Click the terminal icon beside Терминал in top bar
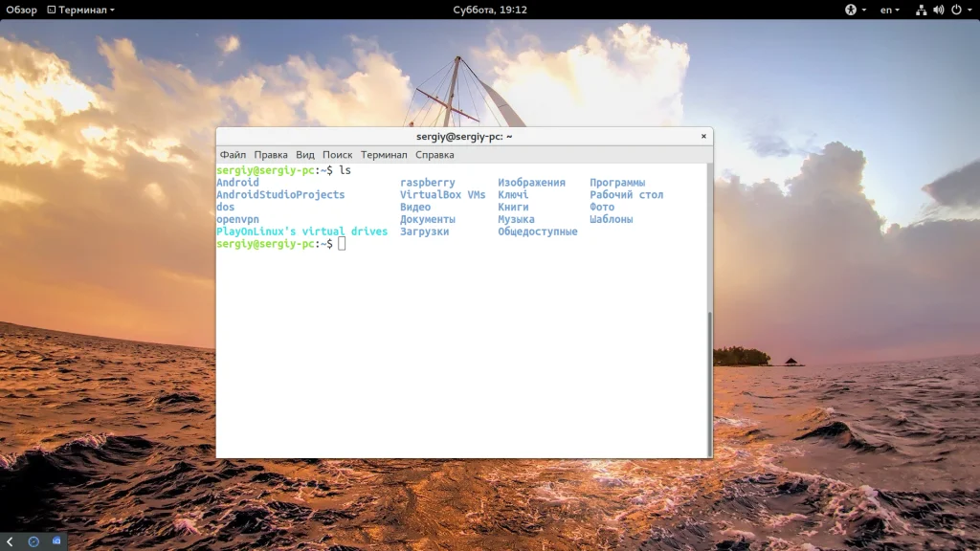Image resolution: width=980 pixels, height=551 pixels. [x=51, y=10]
